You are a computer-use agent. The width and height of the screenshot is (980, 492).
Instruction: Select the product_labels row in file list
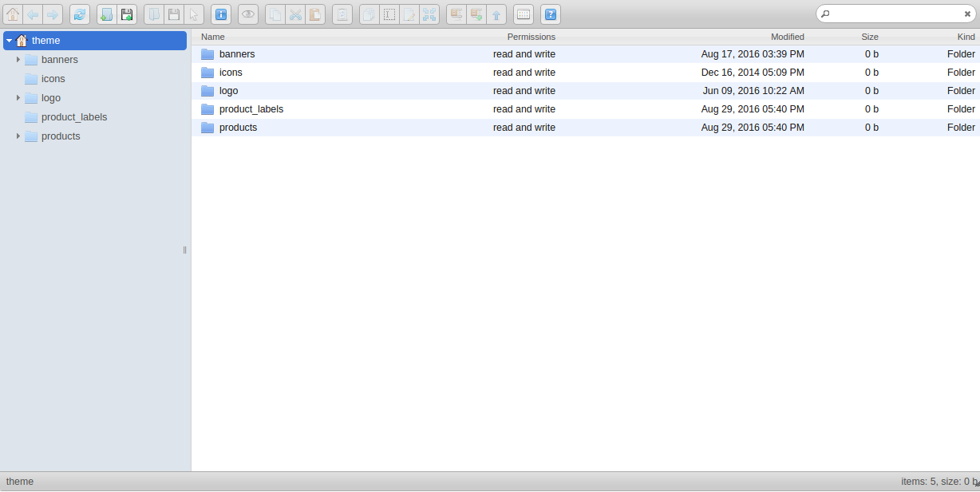click(586, 109)
